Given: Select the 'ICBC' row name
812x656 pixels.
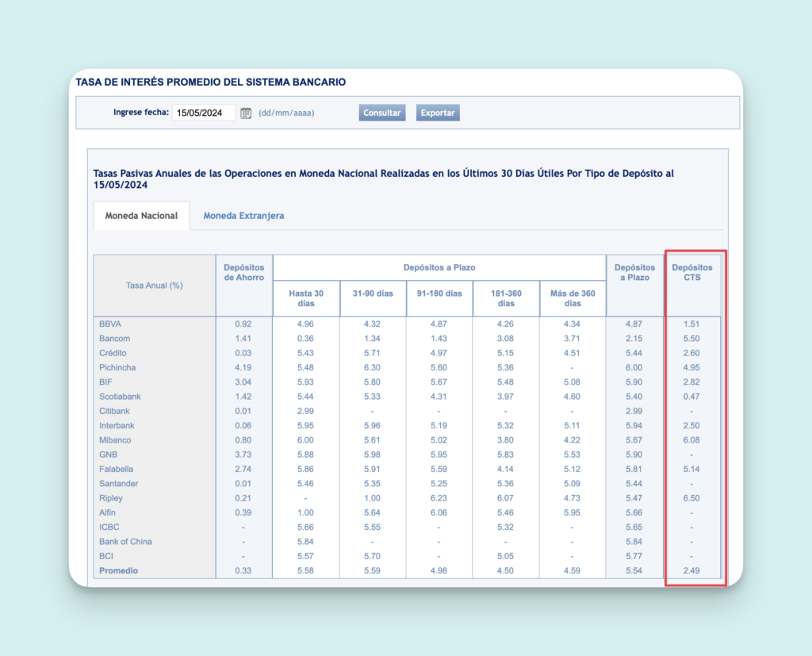Looking at the screenshot, I should coord(109,527).
